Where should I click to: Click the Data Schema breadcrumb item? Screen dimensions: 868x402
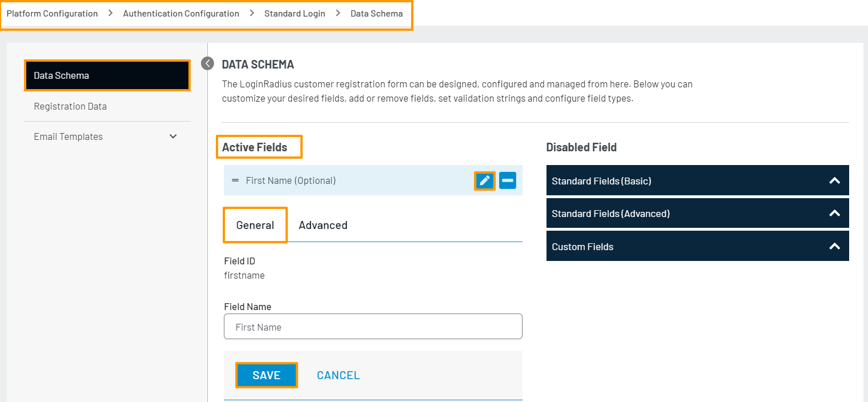376,13
